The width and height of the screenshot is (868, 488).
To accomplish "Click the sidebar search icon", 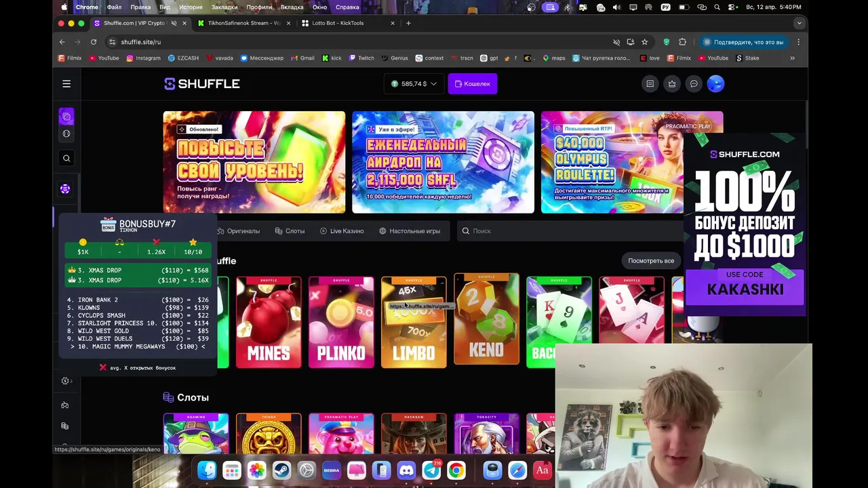I will point(66,158).
